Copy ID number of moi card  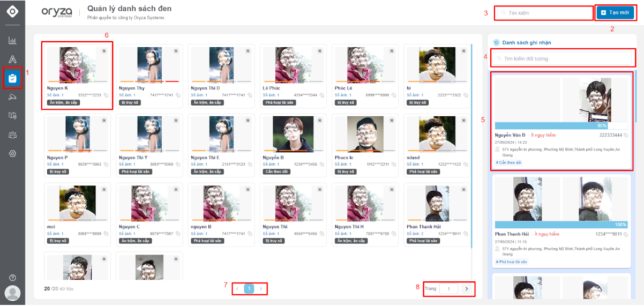(x=106, y=234)
